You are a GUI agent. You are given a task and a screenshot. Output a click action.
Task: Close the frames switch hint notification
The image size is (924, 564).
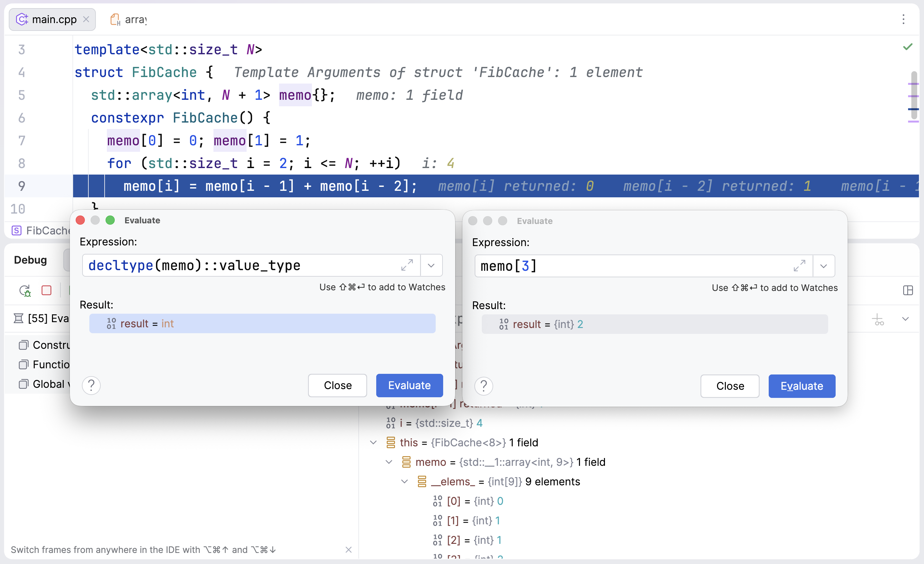coord(348,550)
